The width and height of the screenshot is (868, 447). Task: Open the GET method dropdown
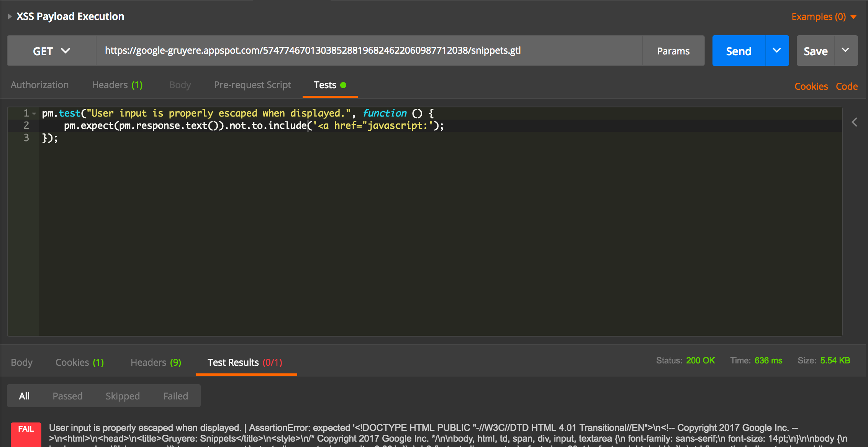[51, 51]
